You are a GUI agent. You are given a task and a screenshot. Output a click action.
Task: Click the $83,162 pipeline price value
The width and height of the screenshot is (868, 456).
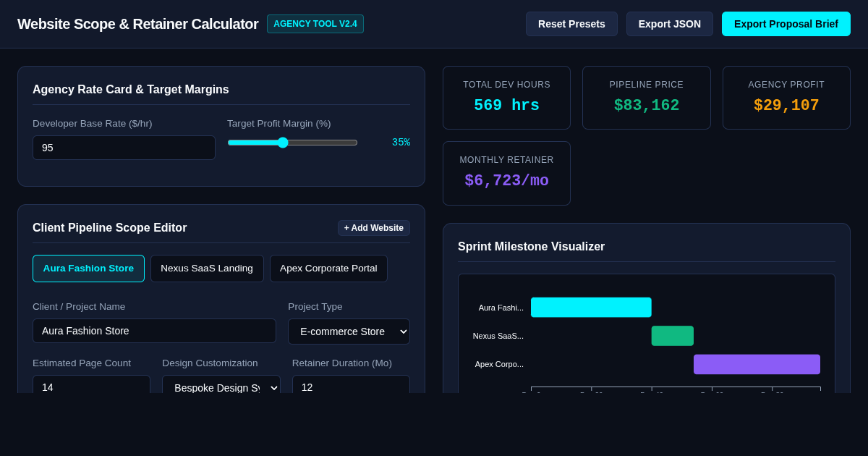click(x=647, y=106)
